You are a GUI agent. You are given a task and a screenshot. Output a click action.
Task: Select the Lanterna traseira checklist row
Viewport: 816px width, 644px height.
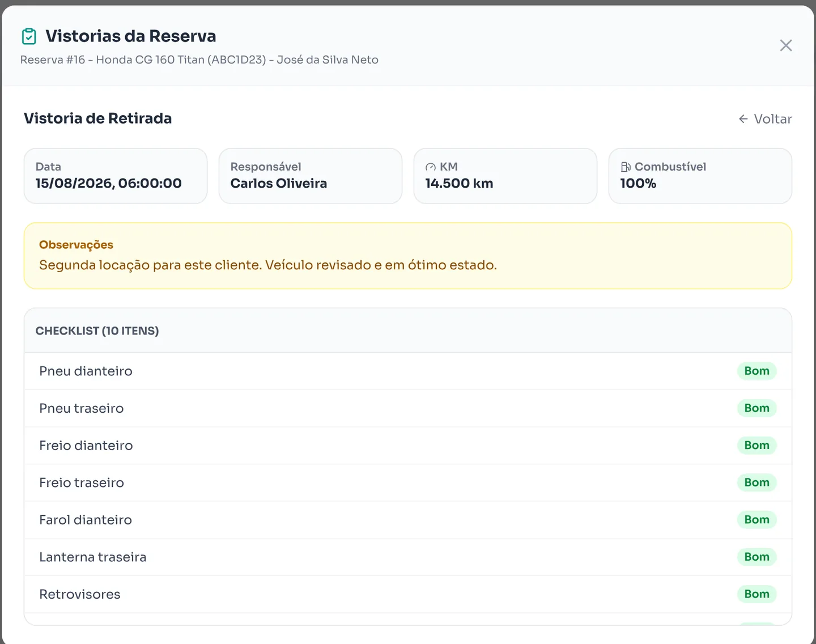pyautogui.click(x=408, y=557)
